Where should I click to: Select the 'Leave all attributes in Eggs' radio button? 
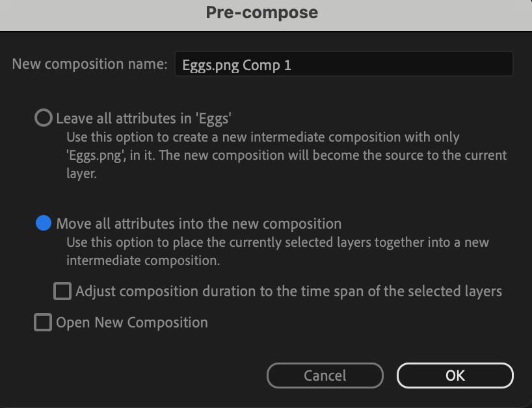pyautogui.click(x=43, y=118)
